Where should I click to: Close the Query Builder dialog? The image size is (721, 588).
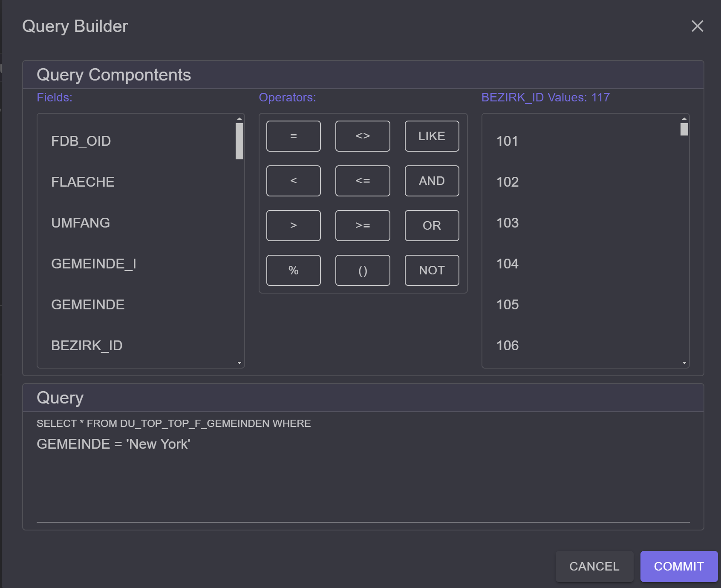[698, 26]
